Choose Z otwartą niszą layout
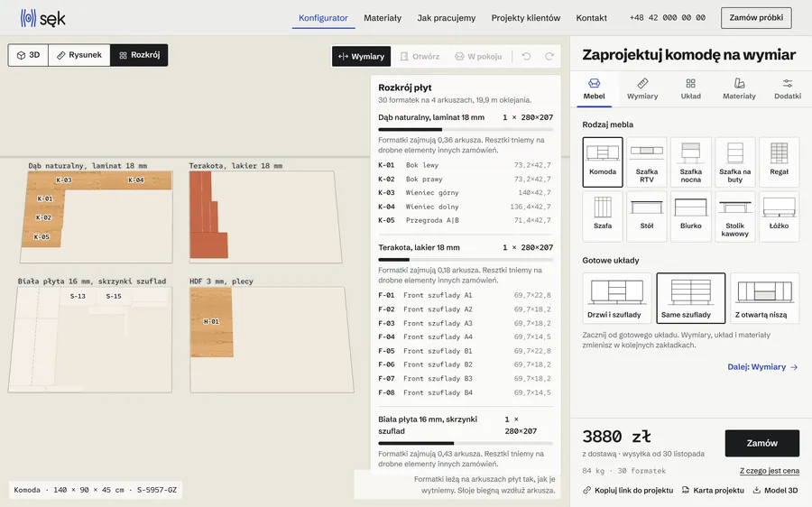 pyautogui.click(x=764, y=299)
